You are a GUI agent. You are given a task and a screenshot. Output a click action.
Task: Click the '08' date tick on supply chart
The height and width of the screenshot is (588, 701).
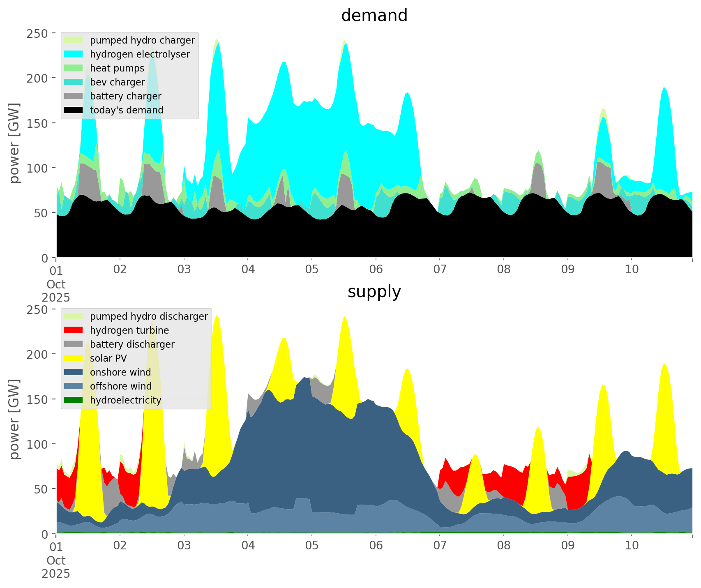click(x=504, y=546)
